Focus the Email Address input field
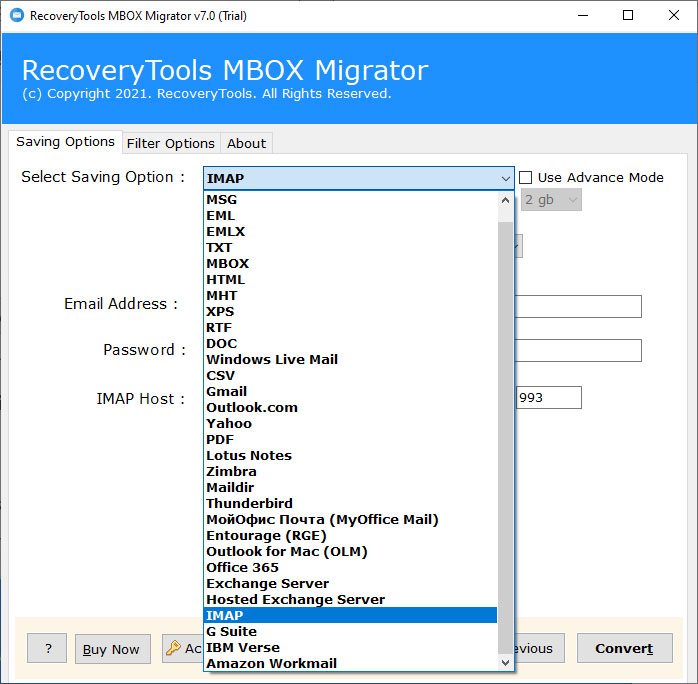Screen dimensions: 698x684 pos(578,306)
